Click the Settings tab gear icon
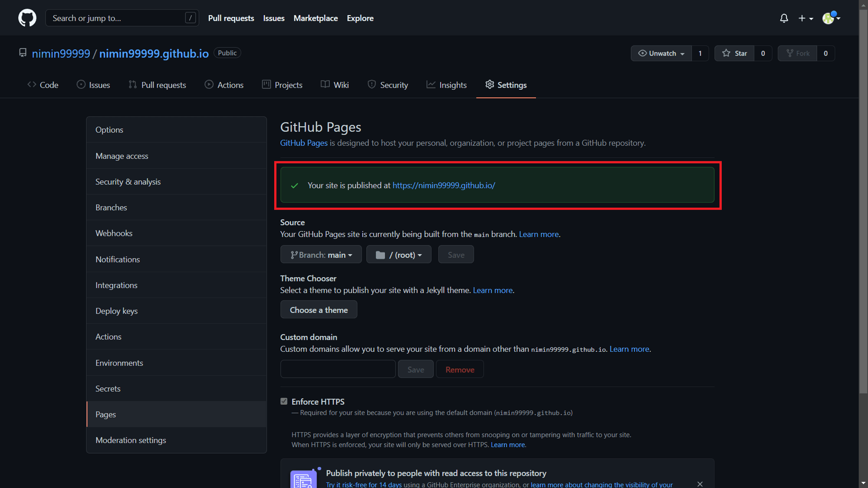The image size is (868, 488). tap(490, 85)
